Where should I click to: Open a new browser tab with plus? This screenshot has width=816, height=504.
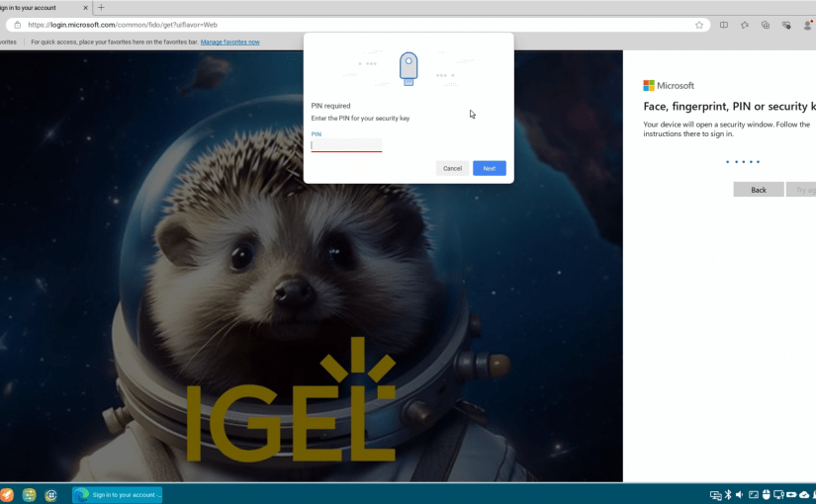[x=101, y=7]
